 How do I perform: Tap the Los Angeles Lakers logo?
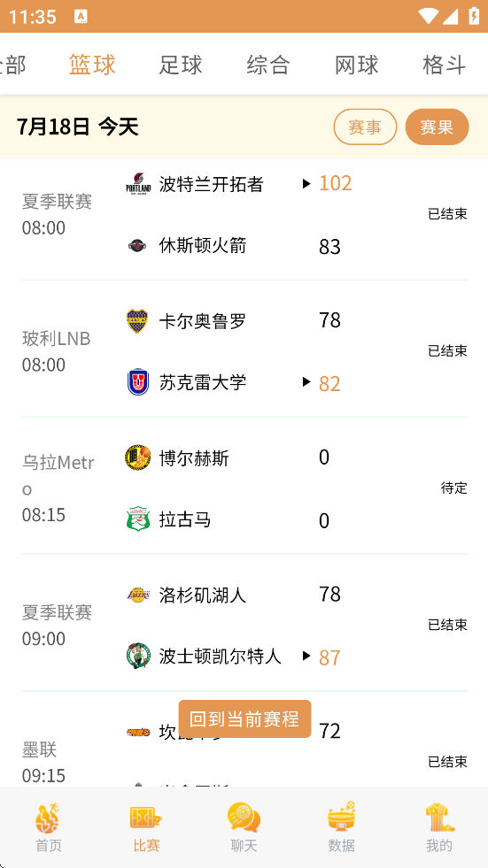point(138,595)
